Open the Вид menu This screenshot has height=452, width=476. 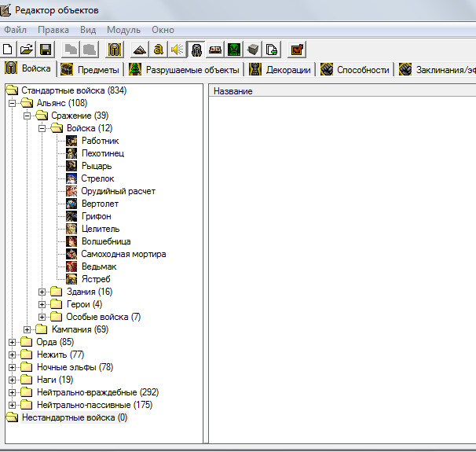[x=88, y=30]
